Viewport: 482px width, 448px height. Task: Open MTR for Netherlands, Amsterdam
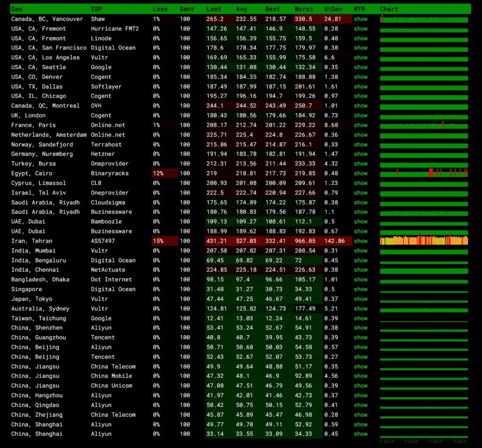(x=361, y=135)
